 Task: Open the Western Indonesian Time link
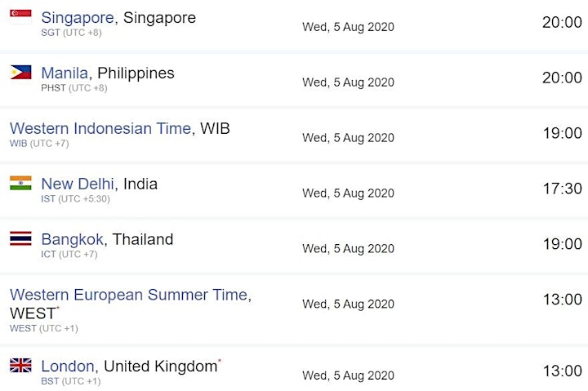pos(100,128)
